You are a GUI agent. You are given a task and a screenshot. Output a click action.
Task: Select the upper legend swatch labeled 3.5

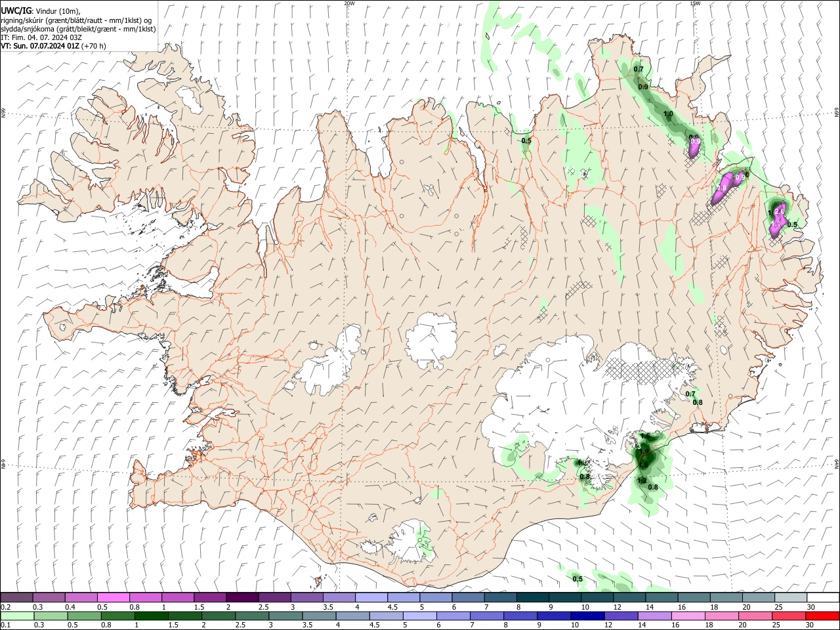point(339,597)
